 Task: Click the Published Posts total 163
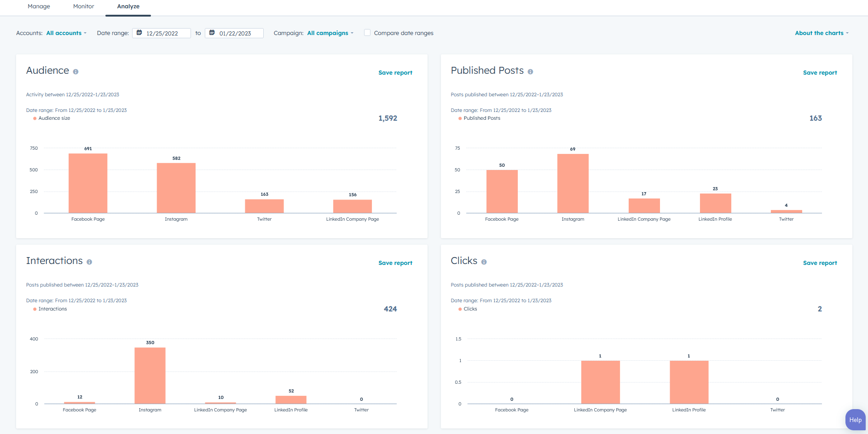coord(816,118)
